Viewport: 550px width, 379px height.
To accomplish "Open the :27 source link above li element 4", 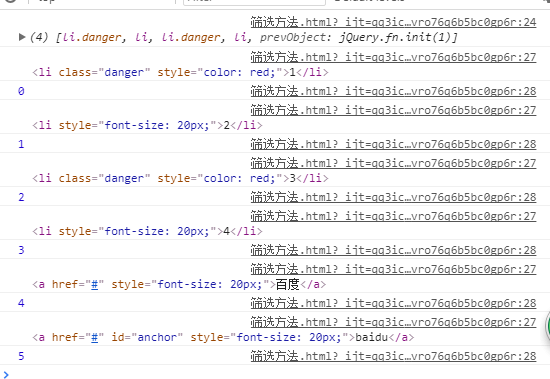I will point(393,216).
